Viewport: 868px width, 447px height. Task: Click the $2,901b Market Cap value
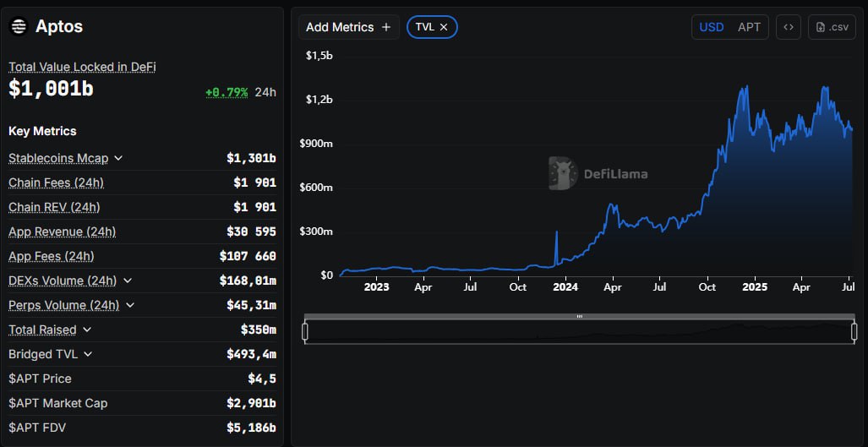tap(251, 403)
